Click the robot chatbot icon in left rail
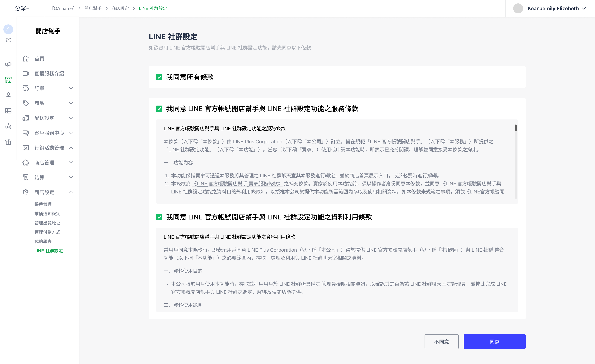Viewport: 595px width, 364px height. tap(9, 126)
